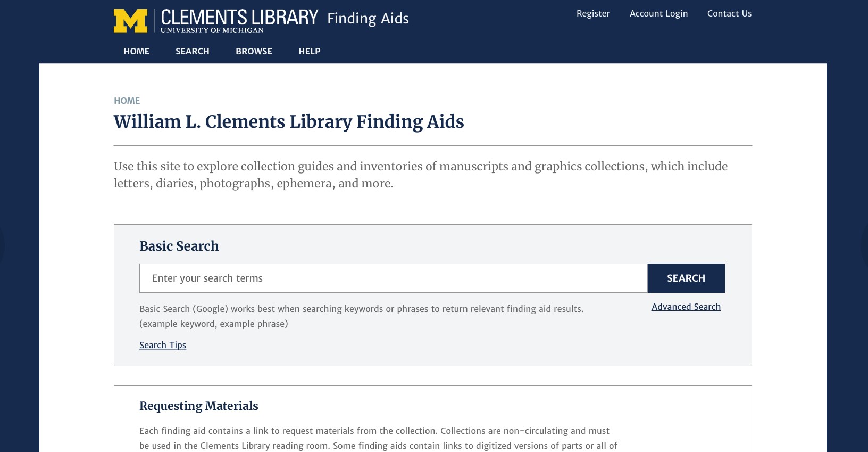Follow the HOME breadcrumb link
The width and height of the screenshot is (868, 452).
127,101
